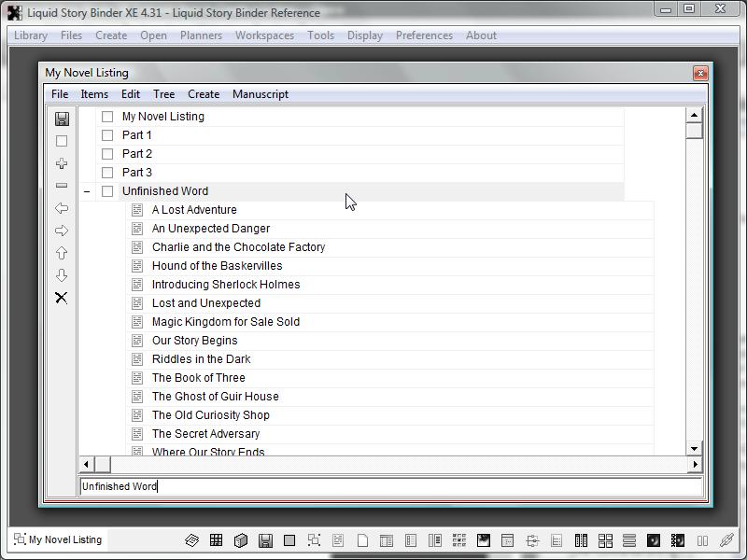This screenshot has width=747, height=560.
Task: Open the Planners menu in main menubar
Action: (201, 35)
